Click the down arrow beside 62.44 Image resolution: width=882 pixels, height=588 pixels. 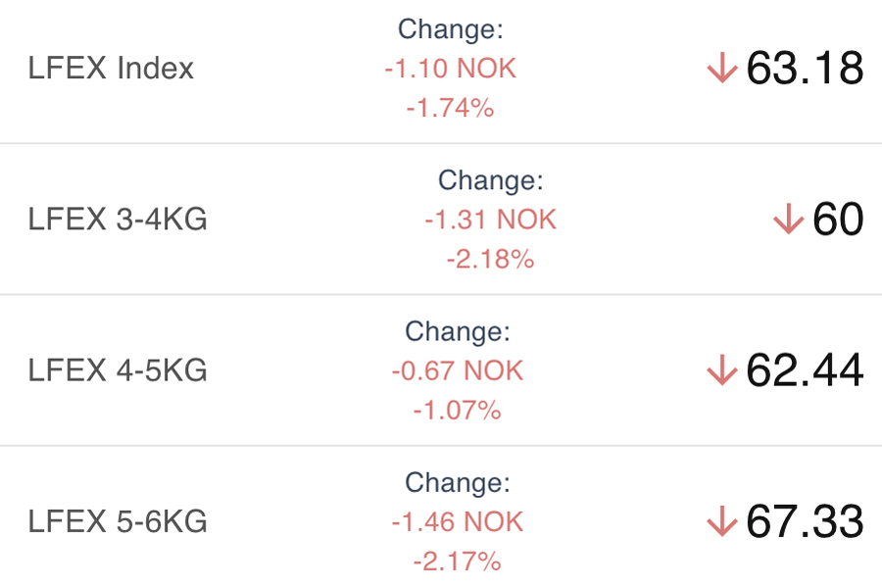pyautogui.click(x=721, y=370)
